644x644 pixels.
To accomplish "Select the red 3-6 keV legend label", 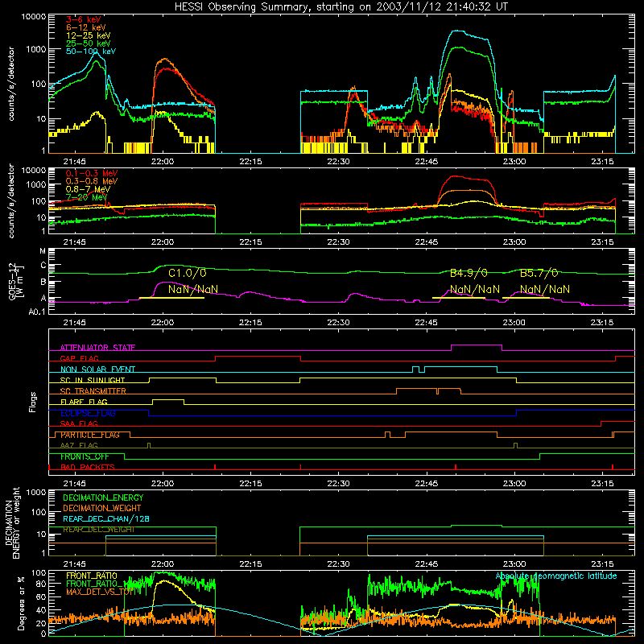I will pos(84,19).
